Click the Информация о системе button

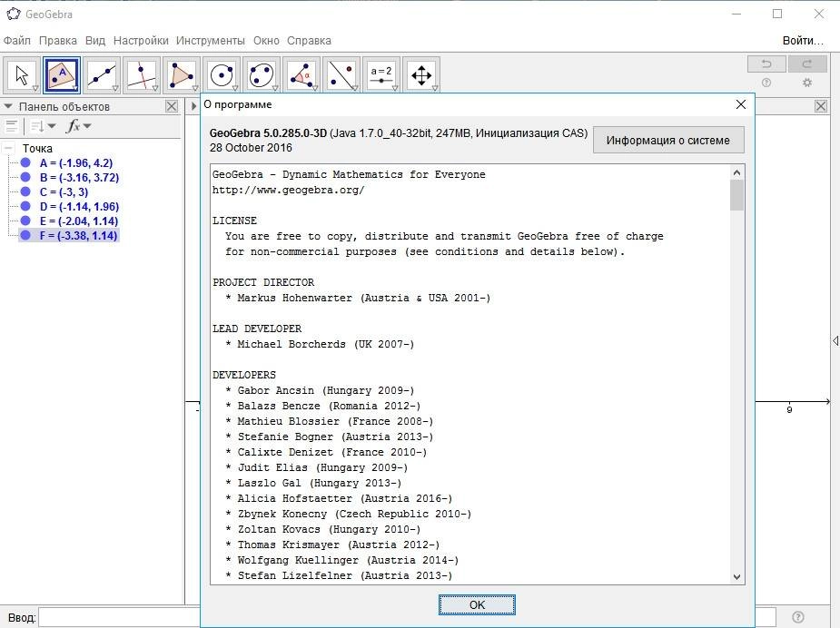pos(668,141)
